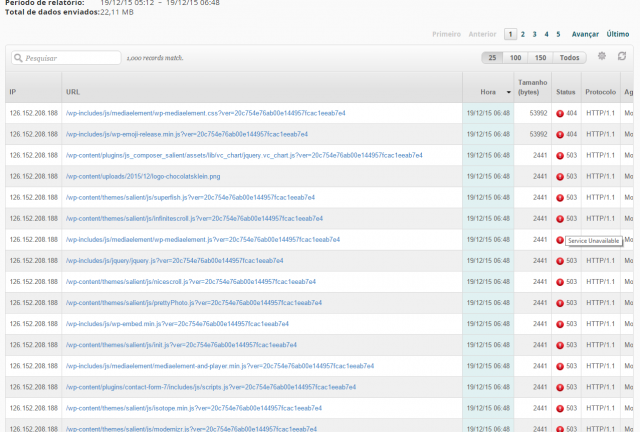Open the jquery.vc_chart.js URL link
The width and height of the screenshot is (640, 432).
point(244,155)
